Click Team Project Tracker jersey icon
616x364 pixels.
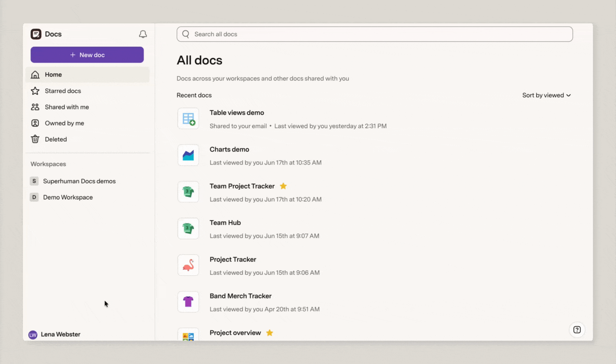188,192
